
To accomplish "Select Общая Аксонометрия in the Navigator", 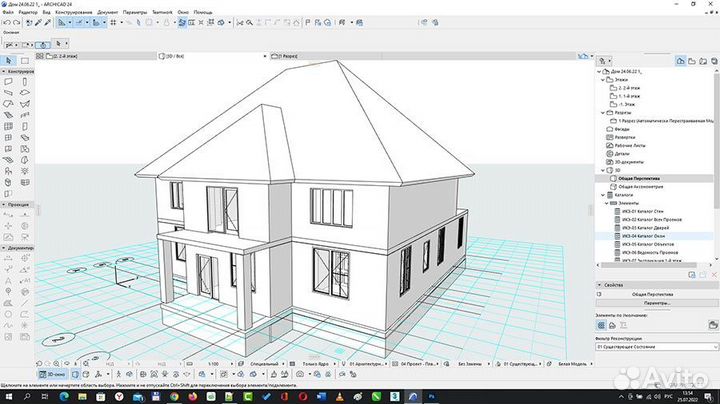I will (x=639, y=187).
